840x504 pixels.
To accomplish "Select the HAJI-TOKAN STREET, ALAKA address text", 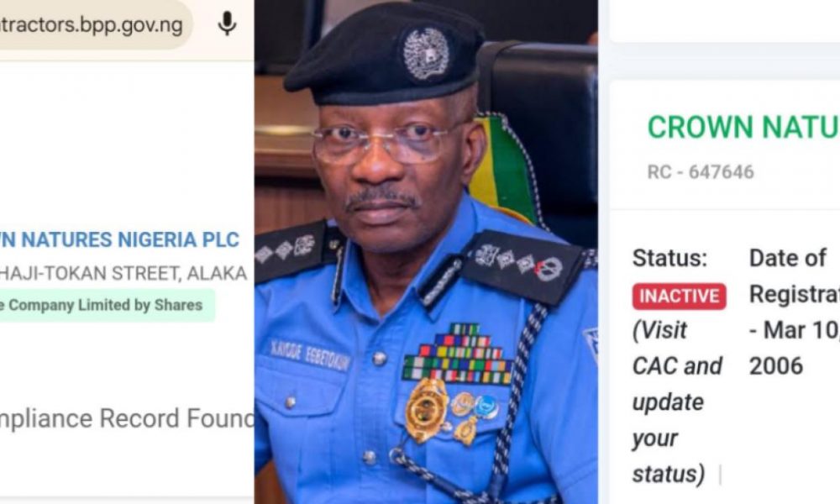I will pos(123,273).
